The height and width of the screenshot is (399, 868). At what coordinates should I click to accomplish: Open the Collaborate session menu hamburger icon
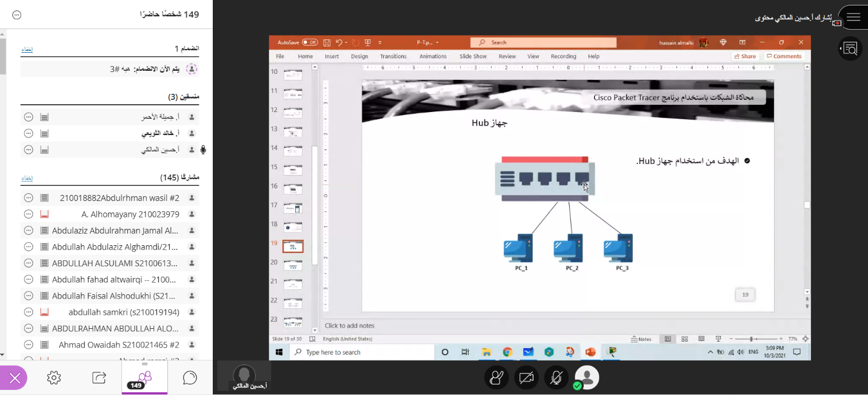[x=853, y=18]
